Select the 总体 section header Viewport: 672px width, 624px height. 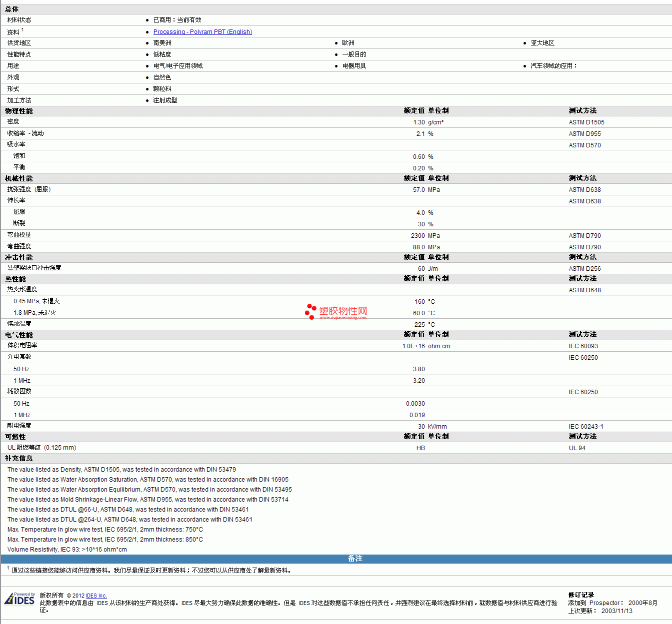[12, 9]
